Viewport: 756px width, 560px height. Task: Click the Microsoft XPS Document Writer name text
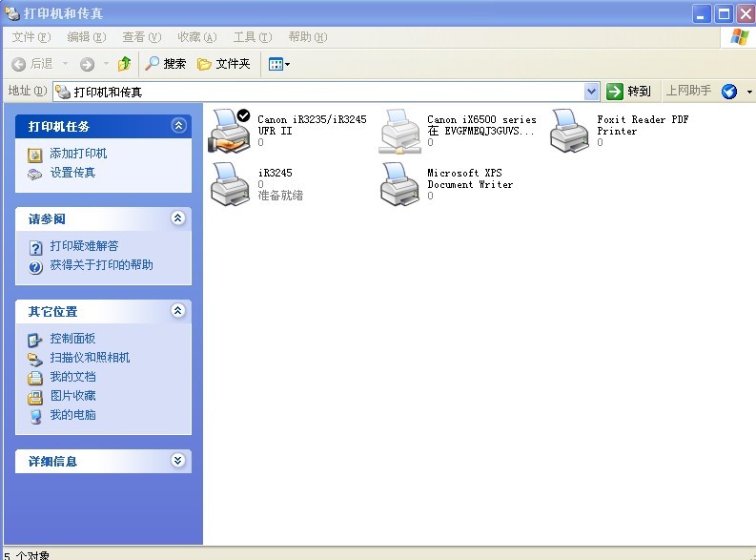pyautogui.click(x=470, y=178)
